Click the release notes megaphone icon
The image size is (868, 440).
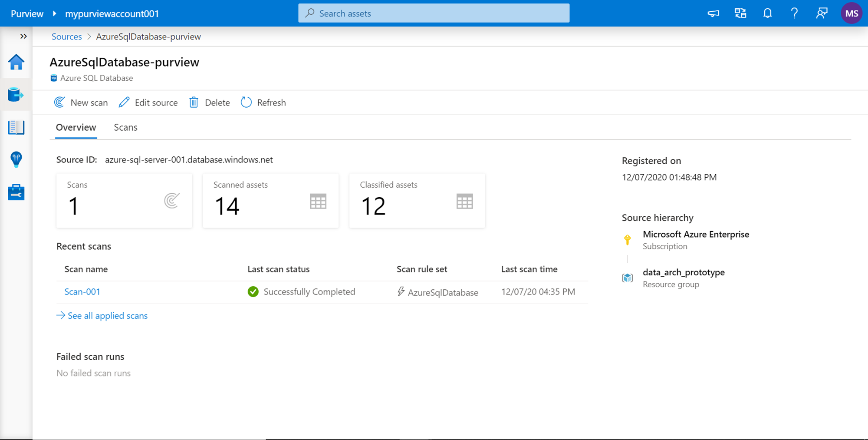pyautogui.click(x=713, y=13)
